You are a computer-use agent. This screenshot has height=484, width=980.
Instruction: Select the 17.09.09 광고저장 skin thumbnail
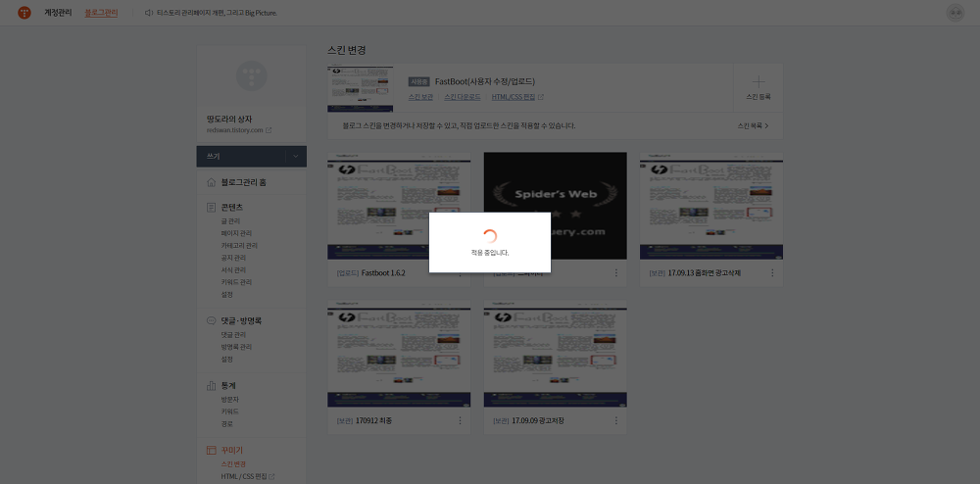[x=555, y=354]
